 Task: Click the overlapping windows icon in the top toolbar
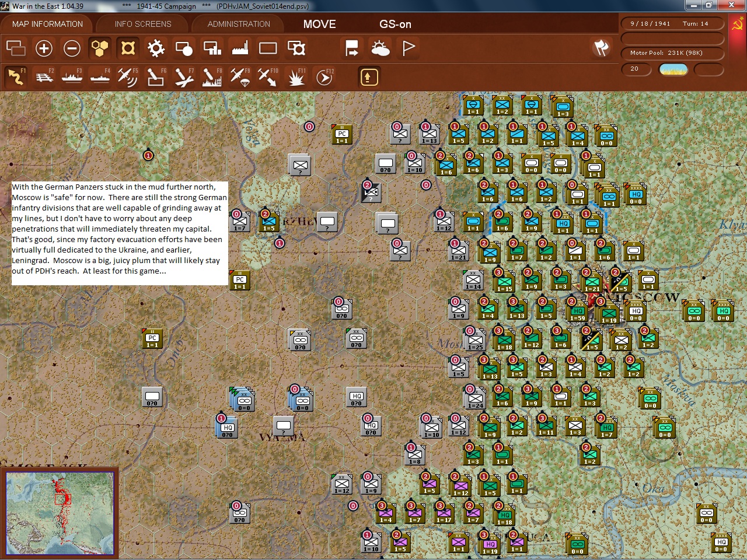(16, 48)
